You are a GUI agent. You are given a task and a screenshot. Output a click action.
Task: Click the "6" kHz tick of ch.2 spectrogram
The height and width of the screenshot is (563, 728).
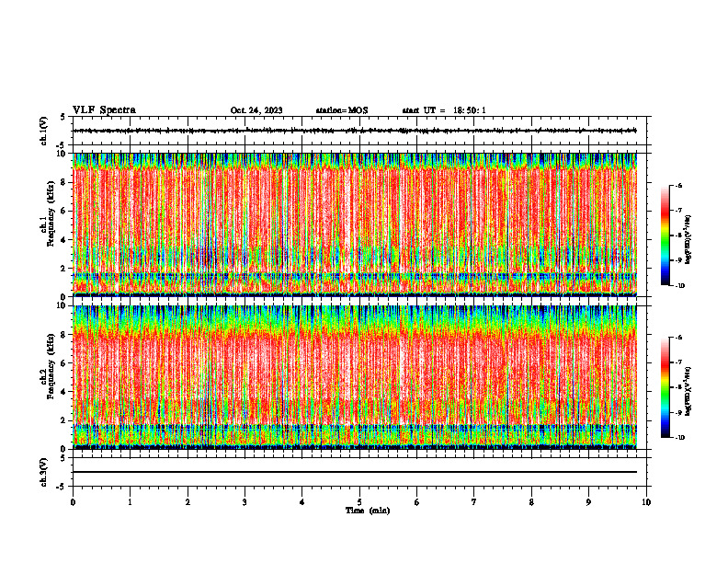64,363
